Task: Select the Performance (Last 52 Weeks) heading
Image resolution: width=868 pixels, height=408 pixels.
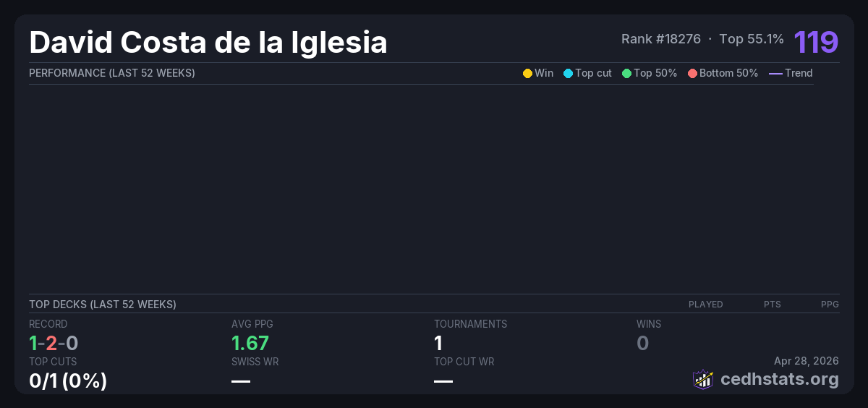Action: click(x=112, y=73)
